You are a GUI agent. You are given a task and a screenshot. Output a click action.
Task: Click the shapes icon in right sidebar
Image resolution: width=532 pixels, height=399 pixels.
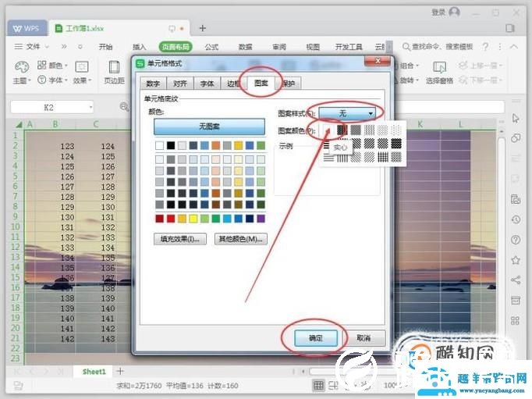pos(516,138)
